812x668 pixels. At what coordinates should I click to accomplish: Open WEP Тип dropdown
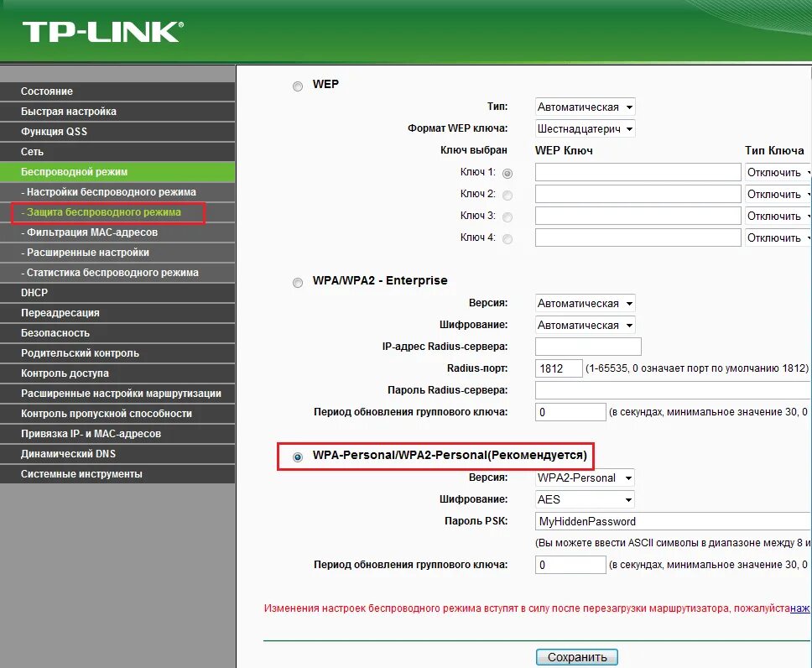[x=586, y=107]
